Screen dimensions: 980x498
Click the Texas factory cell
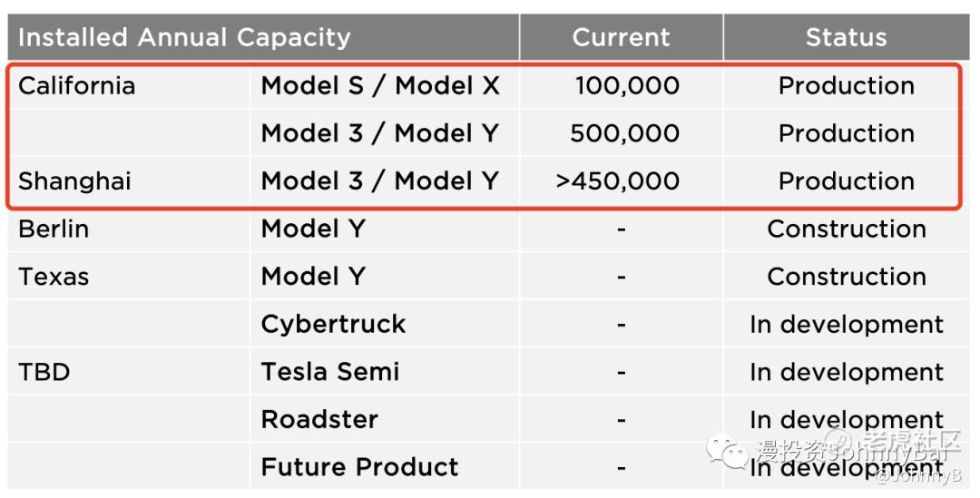[54, 276]
